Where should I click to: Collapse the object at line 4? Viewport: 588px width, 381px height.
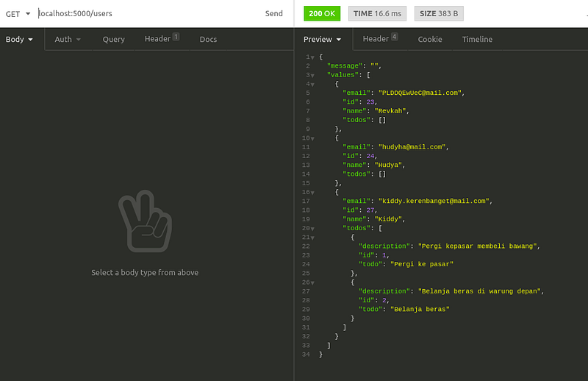[312, 85]
